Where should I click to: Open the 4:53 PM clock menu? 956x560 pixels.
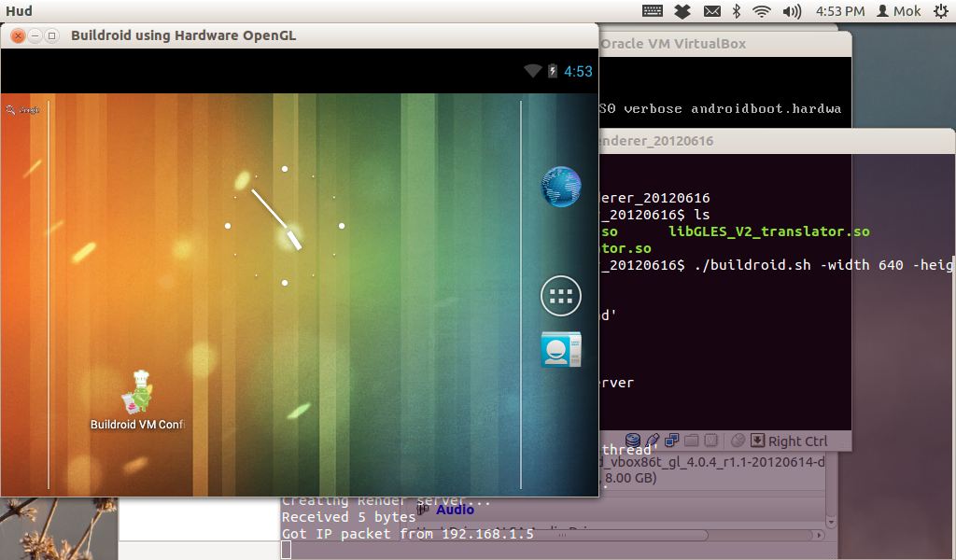[x=840, y=11]
